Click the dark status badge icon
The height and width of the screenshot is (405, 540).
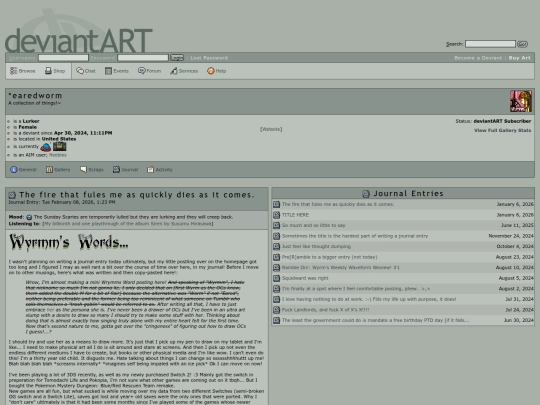coord(60,146)
